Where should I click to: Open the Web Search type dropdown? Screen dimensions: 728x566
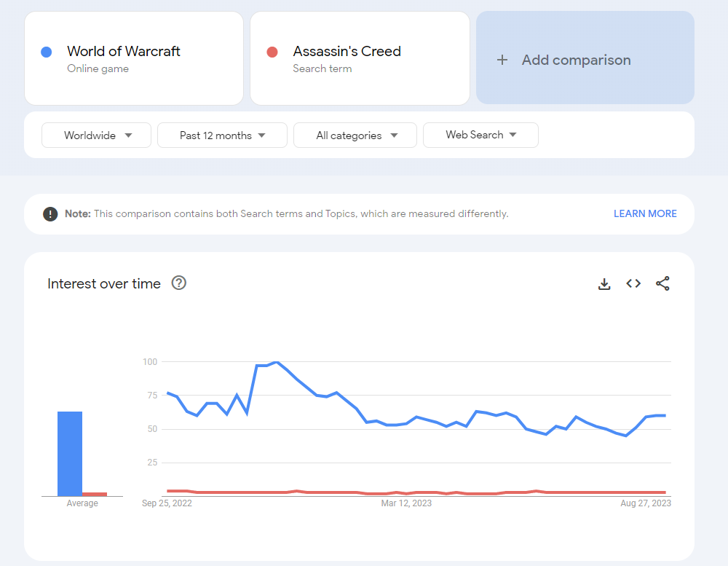click(x=480, y=135)
